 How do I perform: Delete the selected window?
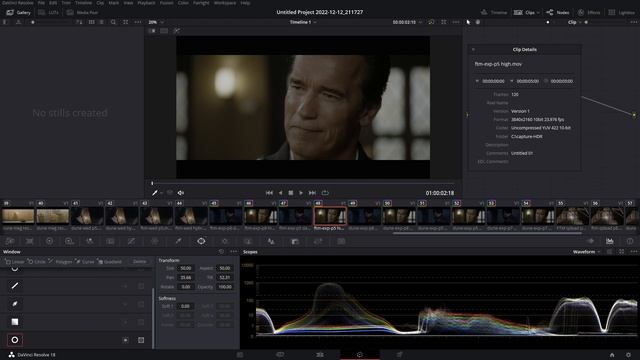[x=139, y=262]
